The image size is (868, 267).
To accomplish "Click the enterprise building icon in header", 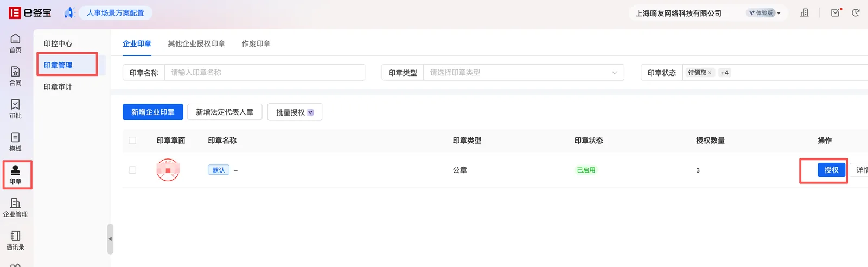I will tap(805, 12).
